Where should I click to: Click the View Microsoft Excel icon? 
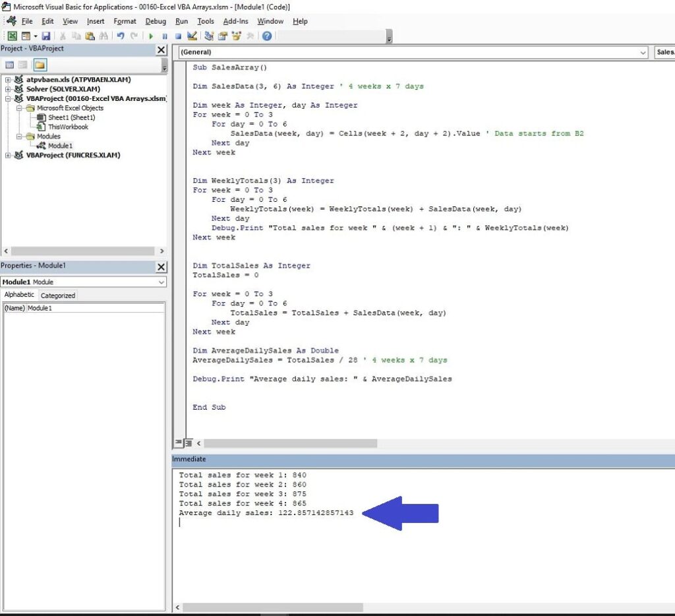click(x=11, y=36)
